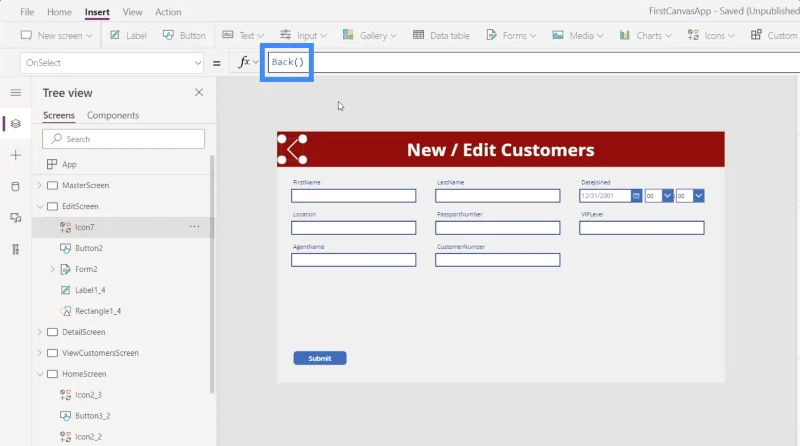
Task: Select Button3_2 in the tree view
Action: pos(92,416)
